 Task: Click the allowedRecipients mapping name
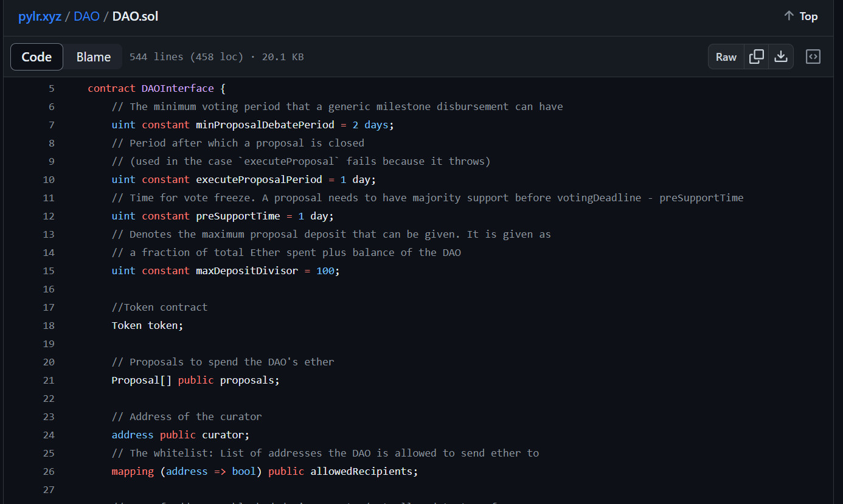[364, 472]
